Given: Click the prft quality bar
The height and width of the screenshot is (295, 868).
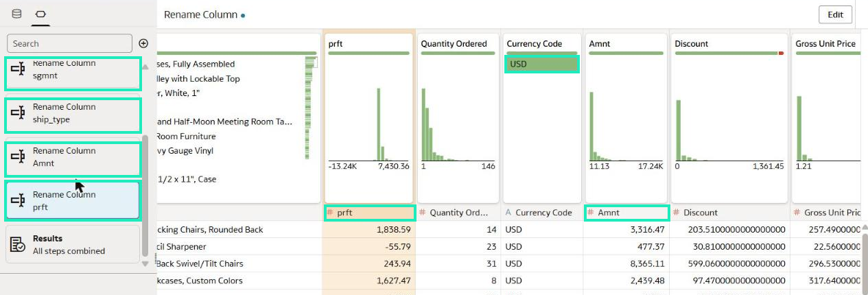Looking at the screenshot, I should [368, 53].
